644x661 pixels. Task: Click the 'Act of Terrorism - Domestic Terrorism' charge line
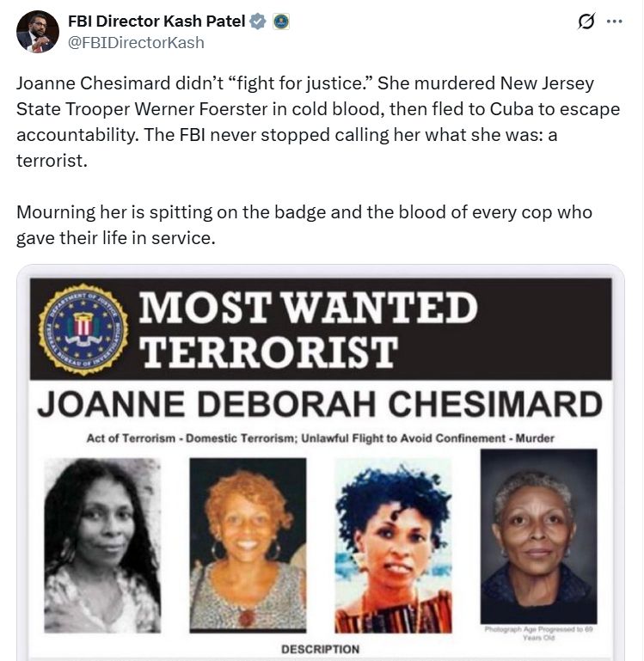pyautogui.click(x=321, y=438)
